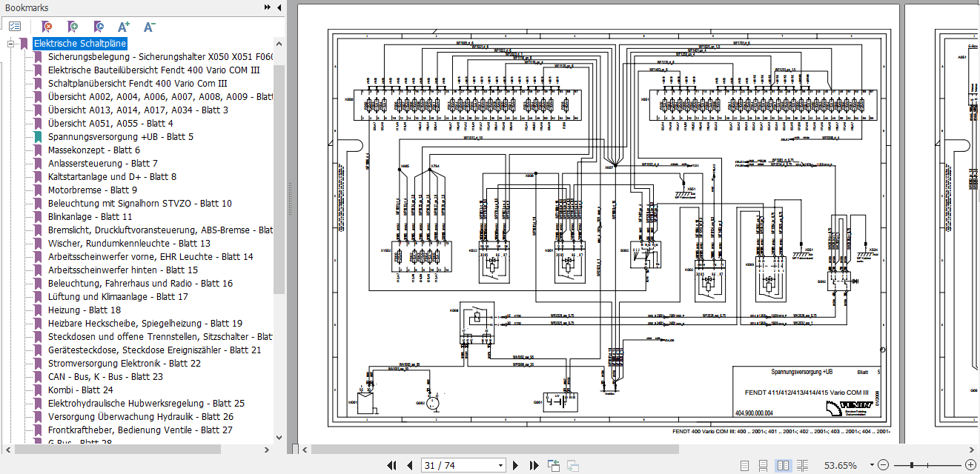Collapse the Elektrische Schaltpläne tree node

[x=11, y=44]
